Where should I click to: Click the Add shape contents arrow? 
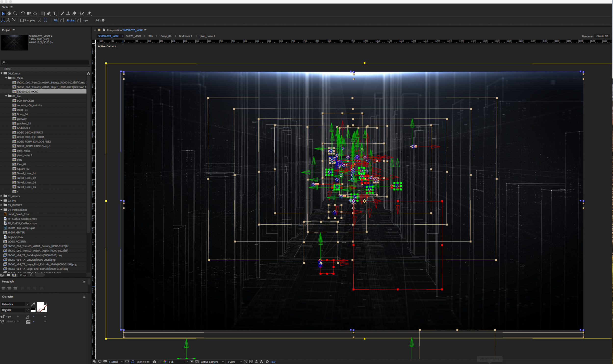pos(103,20)
